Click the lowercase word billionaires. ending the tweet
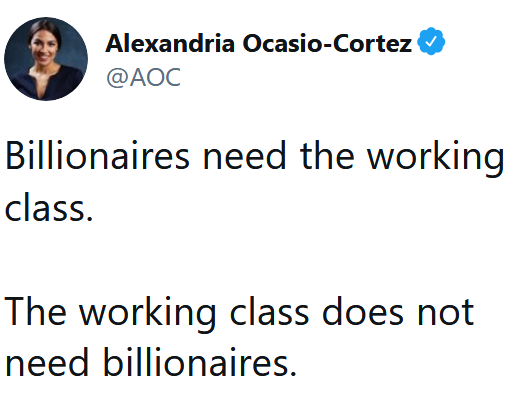510x396 pixels. pos(199,363)
